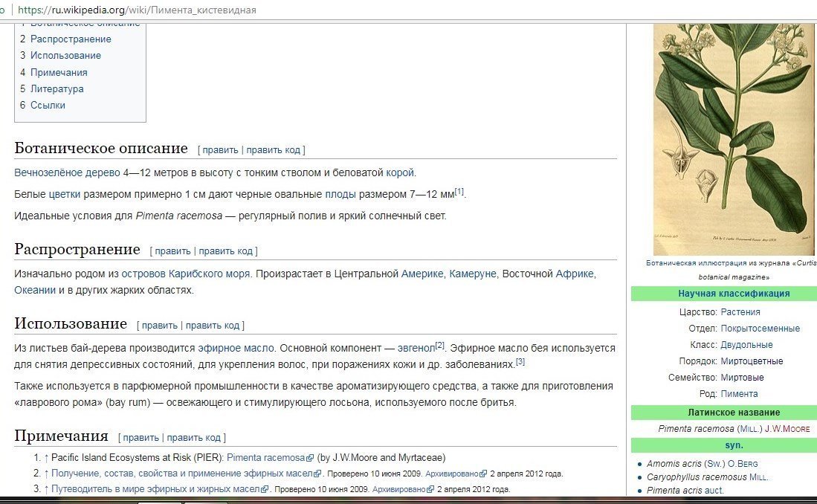Open the 'Двудольные' class link
This screenshot has width=817, height=504.
pos(746,345)
